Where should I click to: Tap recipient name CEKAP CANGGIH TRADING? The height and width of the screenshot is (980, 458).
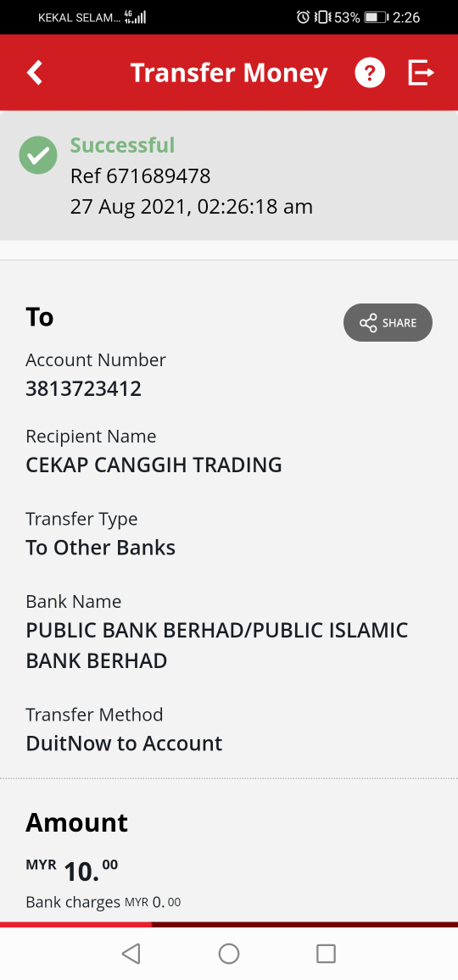pos(154,465)
